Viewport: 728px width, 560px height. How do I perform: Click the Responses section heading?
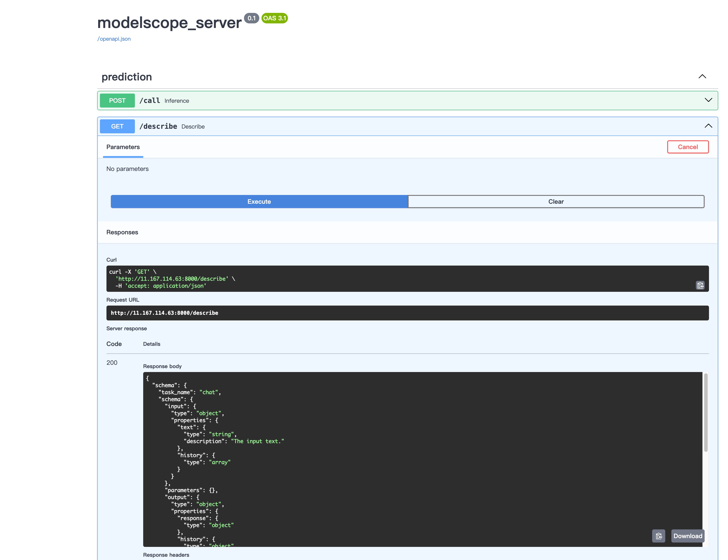(x=122, y=232)
